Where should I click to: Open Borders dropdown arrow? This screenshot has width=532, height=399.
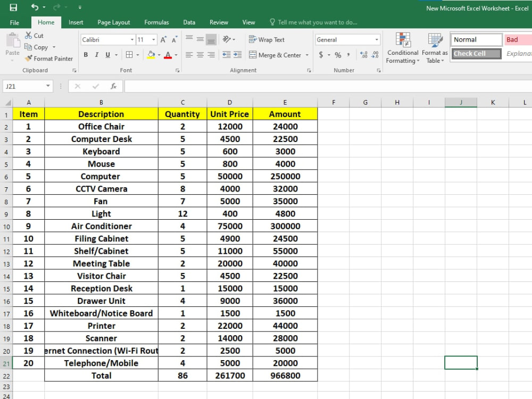[138, 55]
